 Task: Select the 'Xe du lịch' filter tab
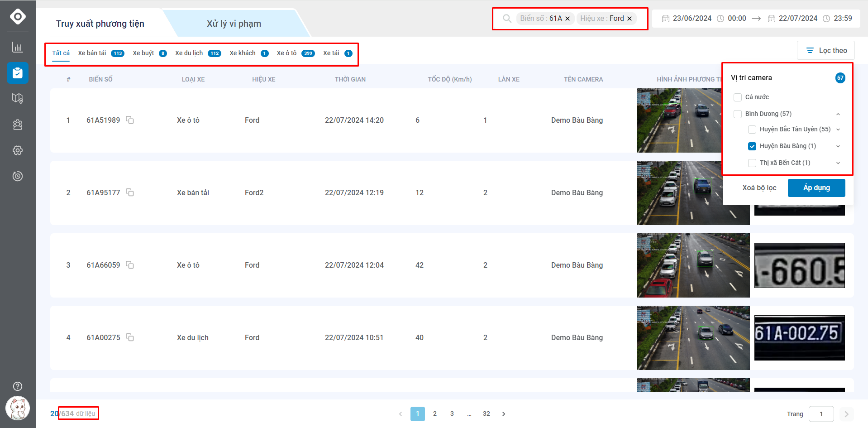pyautogui.click(x=198, y=53)
